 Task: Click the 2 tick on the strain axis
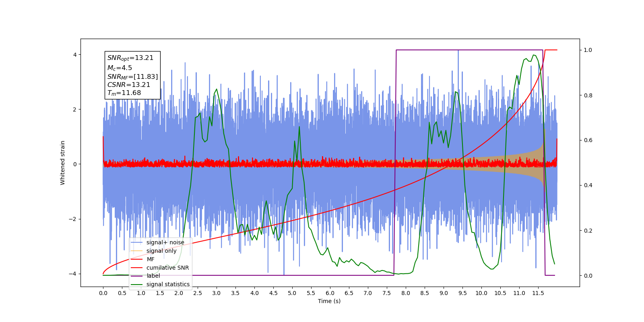[x=74, y=109]
